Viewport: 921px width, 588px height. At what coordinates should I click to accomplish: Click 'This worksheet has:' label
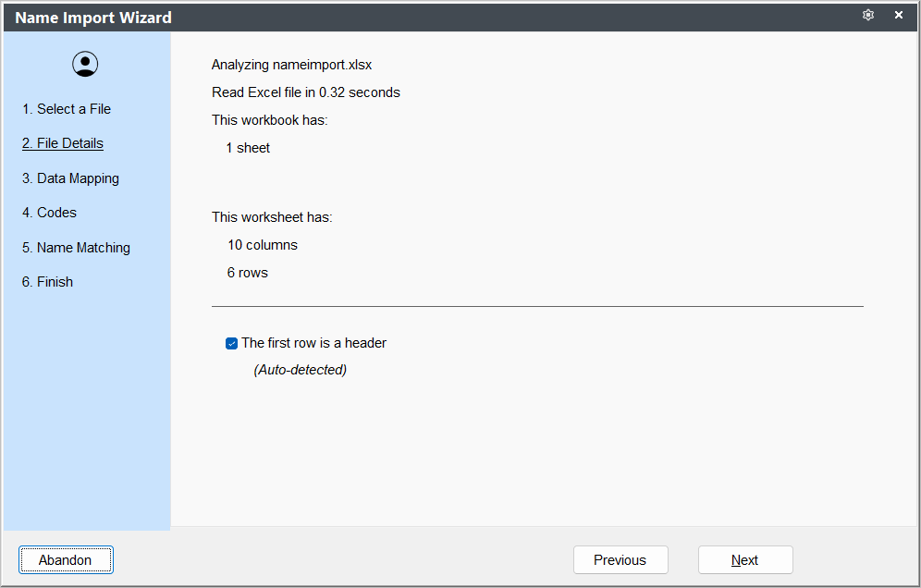tap(272, 217)
